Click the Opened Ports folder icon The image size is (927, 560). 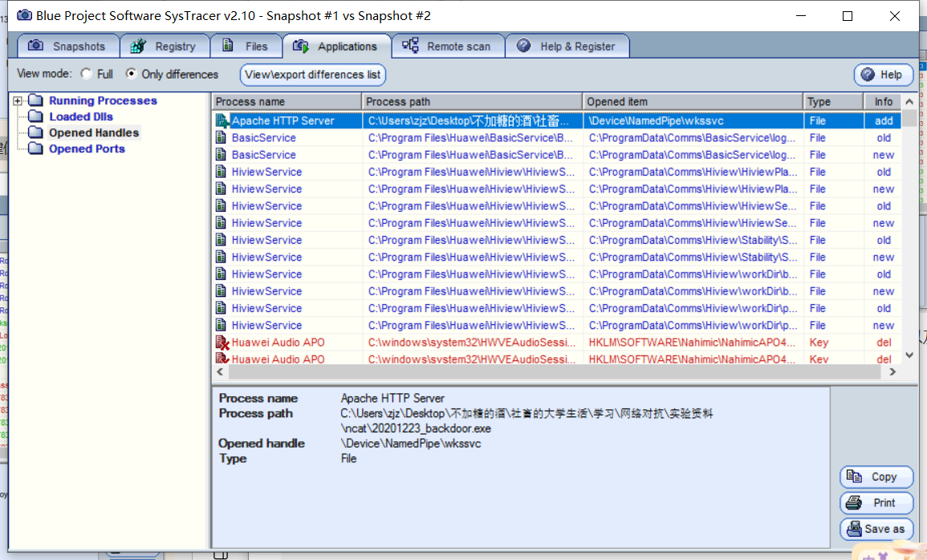(36, 148)
